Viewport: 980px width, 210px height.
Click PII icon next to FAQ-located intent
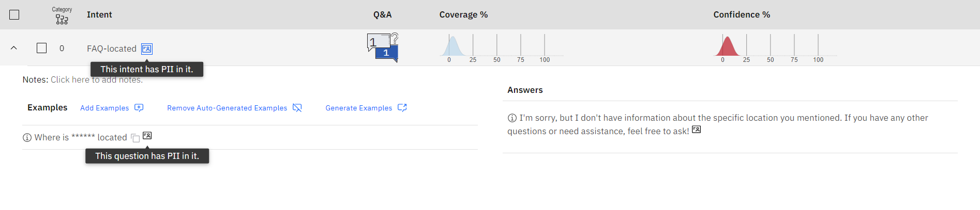(x=147, y=49)
